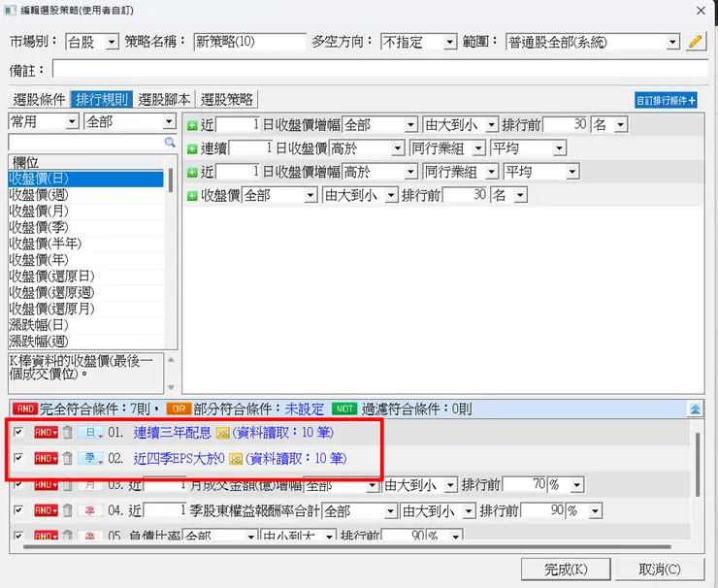Collapse conditions panel with double-arrow icon
The image size is (718, 588).
click(695, 408)
